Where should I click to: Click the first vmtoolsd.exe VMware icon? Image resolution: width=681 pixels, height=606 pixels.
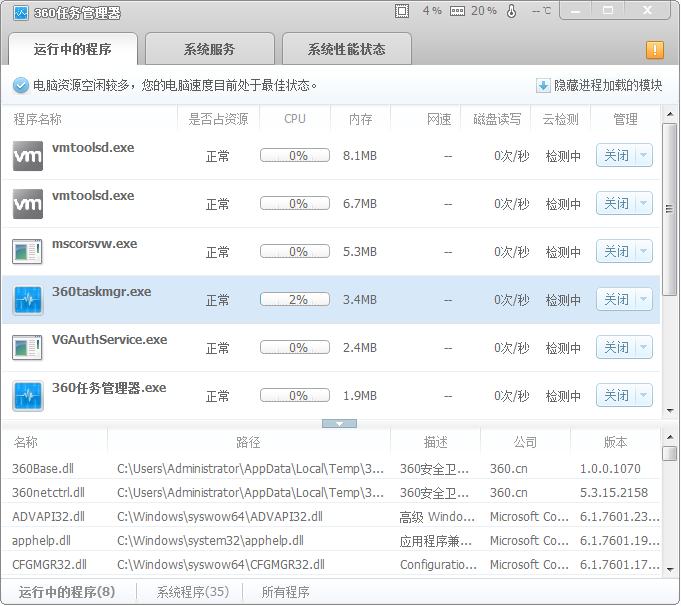[28, 155]
